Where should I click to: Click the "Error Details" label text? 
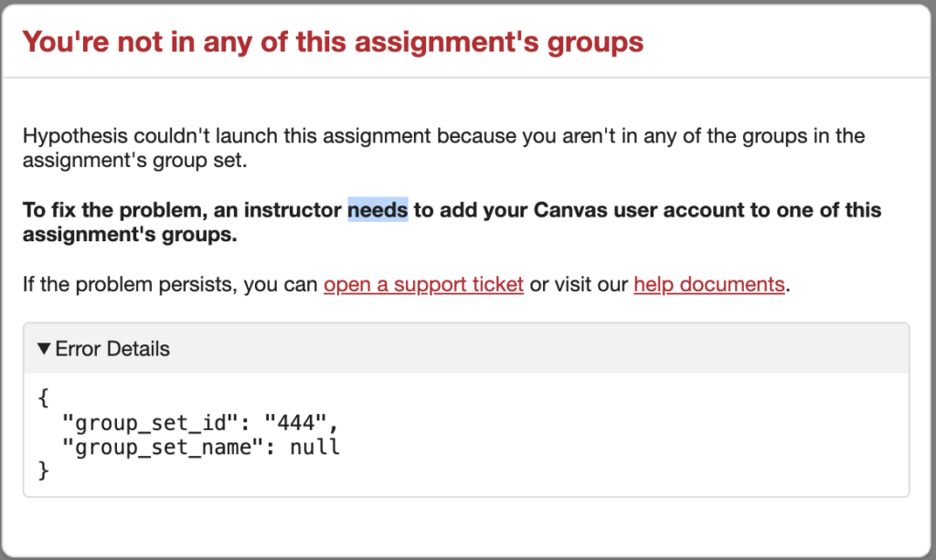pos(112,348)
